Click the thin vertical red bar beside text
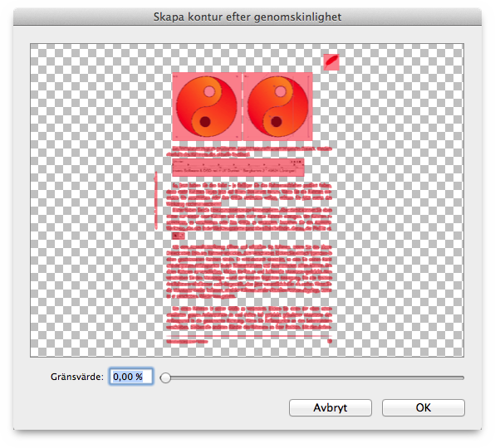Screen dimensions: 495x448 [156, 201]
